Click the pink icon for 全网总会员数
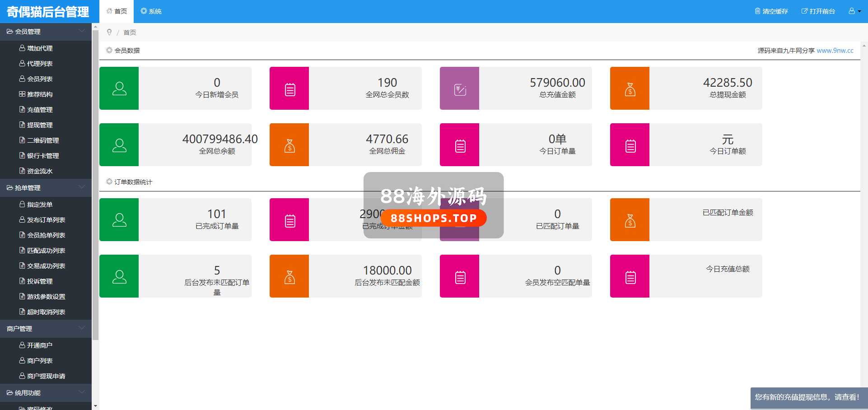This screenshot has height=410, width=868. tap(289, 89)
